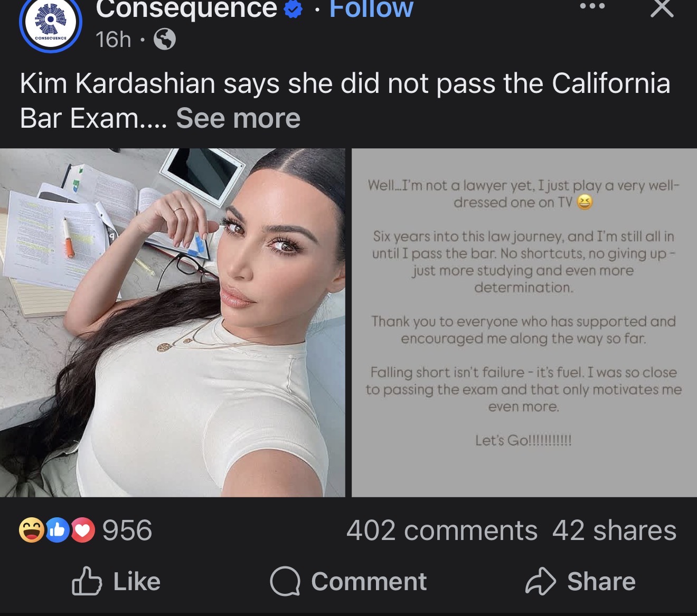Close the post with the X
The width and height of the screenshot is (697, 616).
coord(661,8)
